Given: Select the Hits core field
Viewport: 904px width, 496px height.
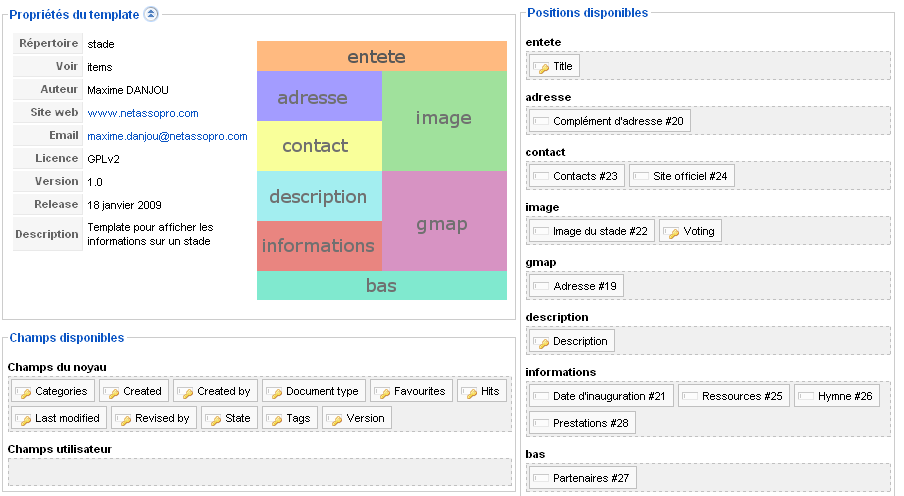Looking at the screenshot, I should point(482,391).
